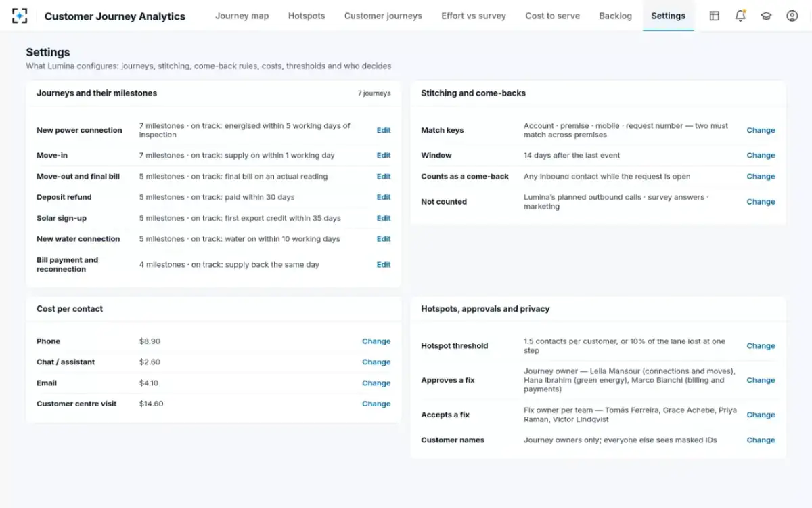Click 'Journey owners only; everyone else sees masked IDs'
The image size is (812, 508).
point(621,440)
